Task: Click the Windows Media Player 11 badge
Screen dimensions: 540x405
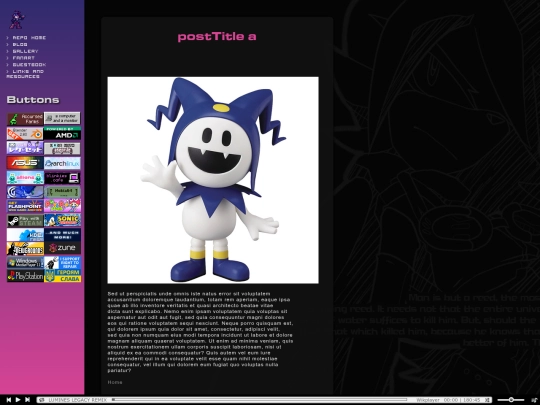Action: pyautogui.click(x=25, y=262)
